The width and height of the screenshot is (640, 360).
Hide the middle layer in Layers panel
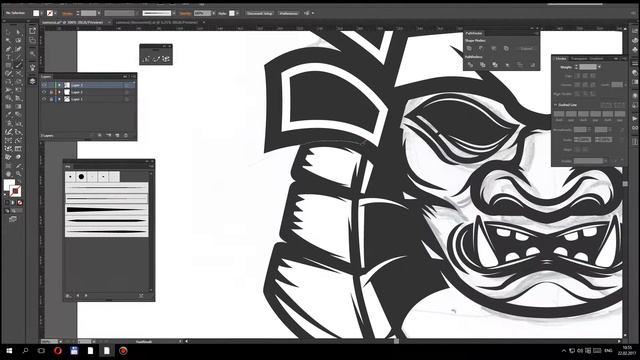[44, 92]
